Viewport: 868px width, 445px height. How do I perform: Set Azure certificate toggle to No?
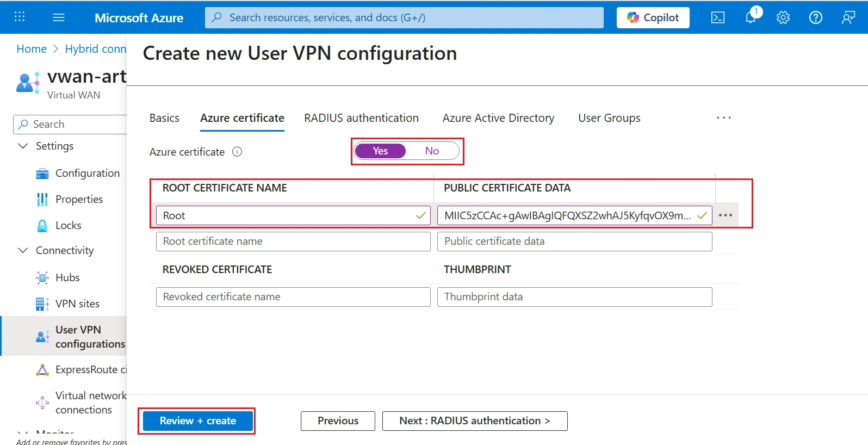432,151
